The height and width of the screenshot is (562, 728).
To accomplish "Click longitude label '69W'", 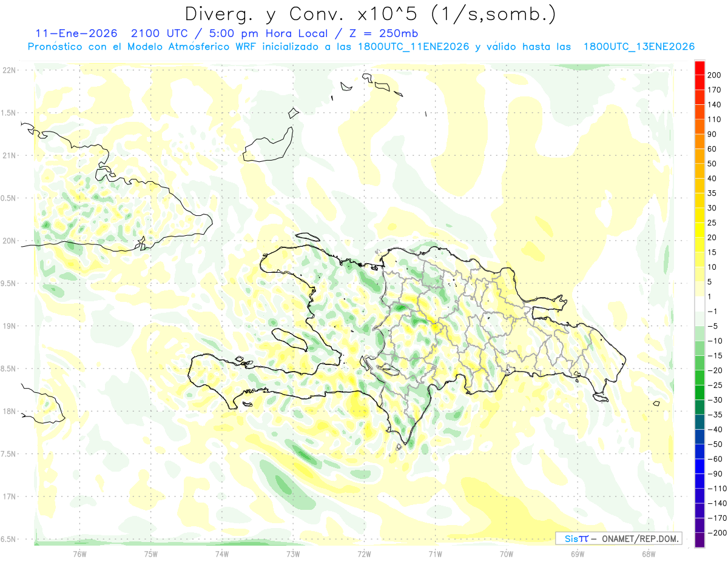I will [x=578, y=554].
